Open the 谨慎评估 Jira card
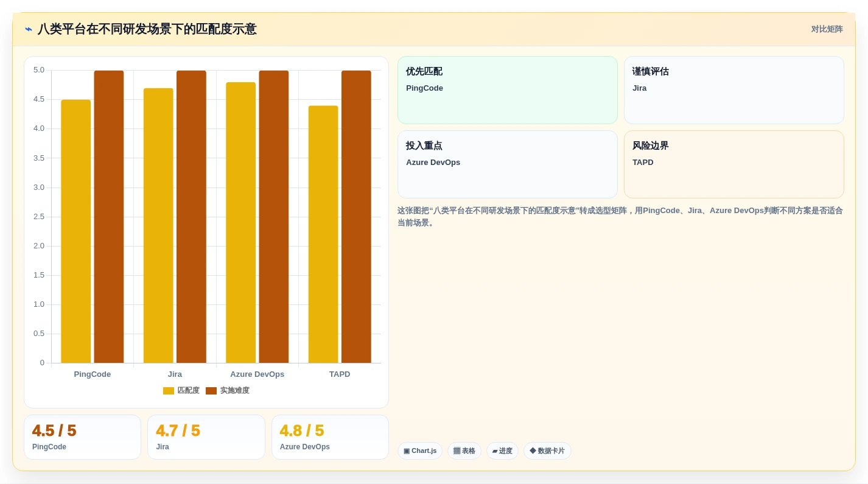Viewport: 868px width, 484px height. click(x=734, y=90)
